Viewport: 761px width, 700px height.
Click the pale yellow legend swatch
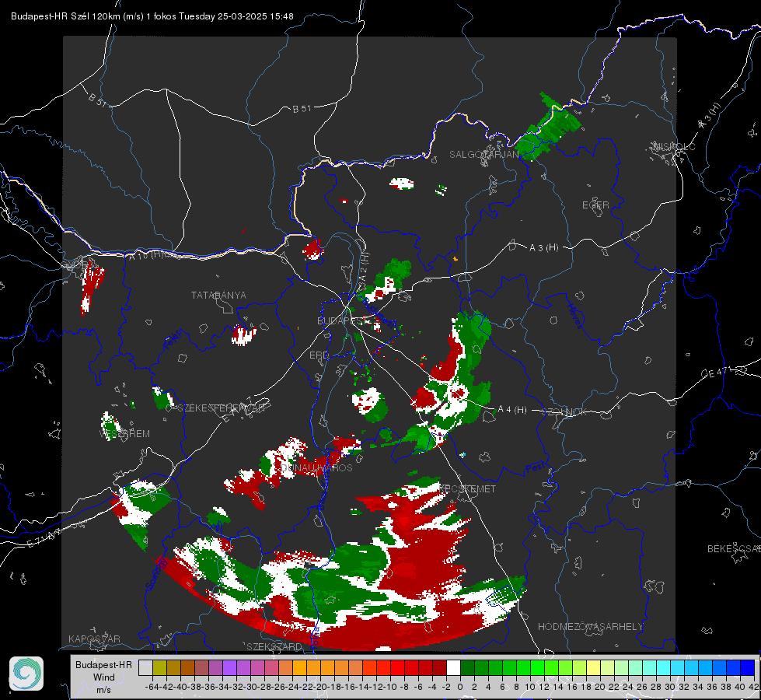tap(593, 668)
